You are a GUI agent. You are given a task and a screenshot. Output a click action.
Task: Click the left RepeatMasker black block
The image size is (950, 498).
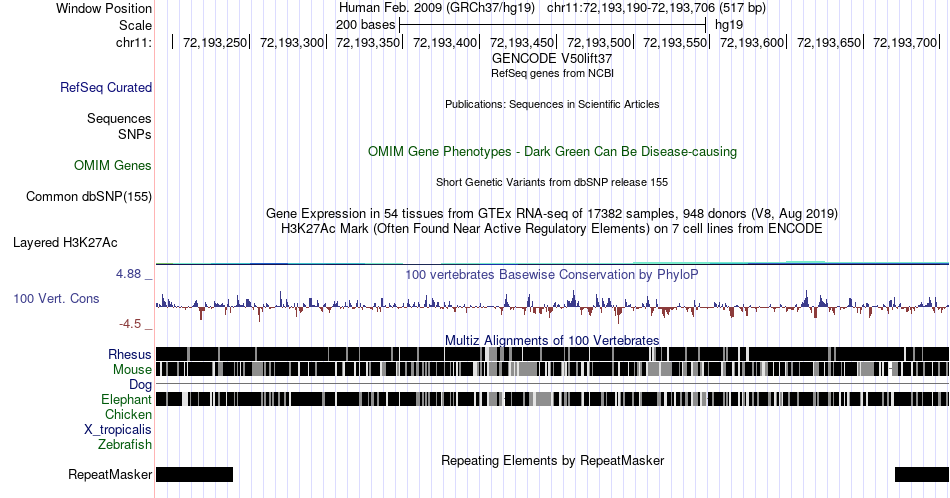[x=194, y=474]
